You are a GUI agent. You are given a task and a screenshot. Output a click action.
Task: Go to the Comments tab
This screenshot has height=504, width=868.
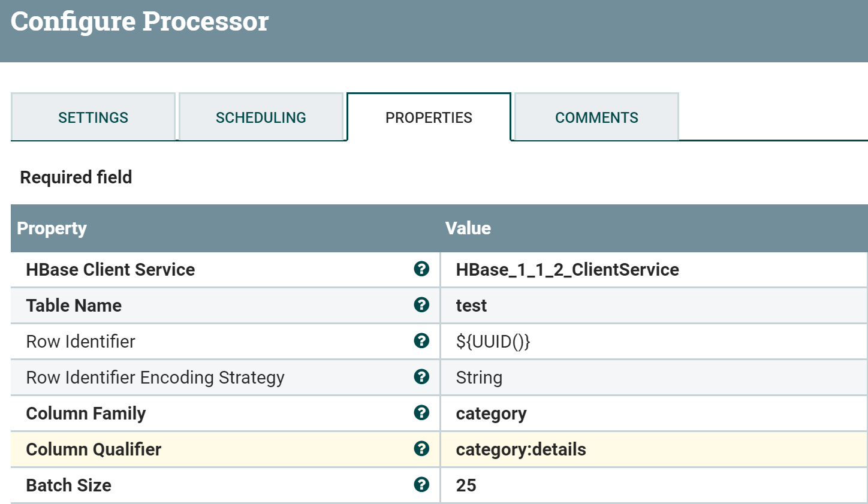(596, 117)
